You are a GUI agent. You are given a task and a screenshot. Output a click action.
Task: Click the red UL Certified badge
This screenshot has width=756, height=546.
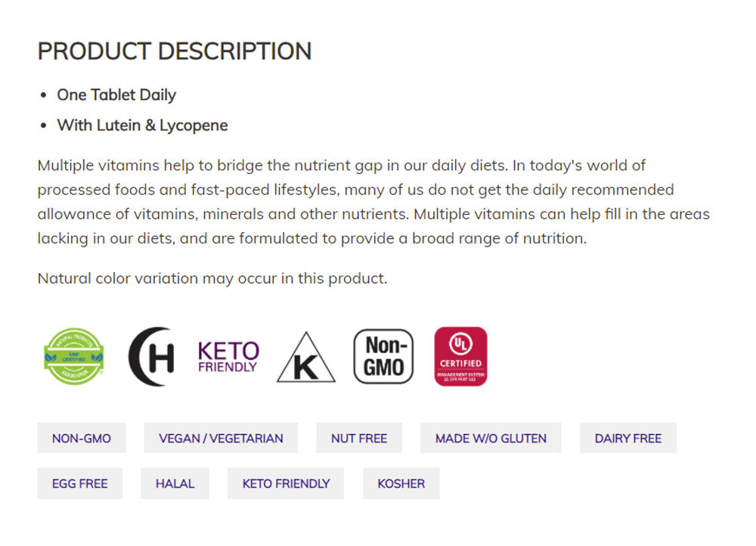pyautogui.click(x=460, y=356)
